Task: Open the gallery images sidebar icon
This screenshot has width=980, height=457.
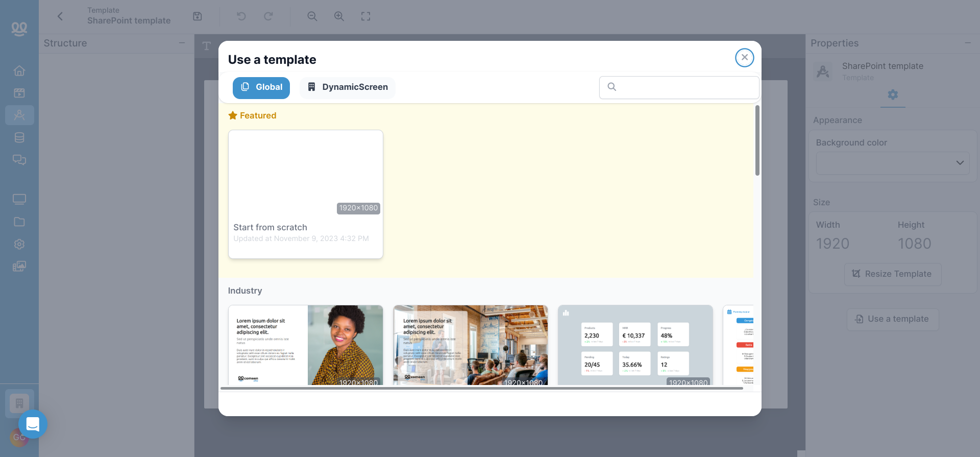Action: coord(19,267)
